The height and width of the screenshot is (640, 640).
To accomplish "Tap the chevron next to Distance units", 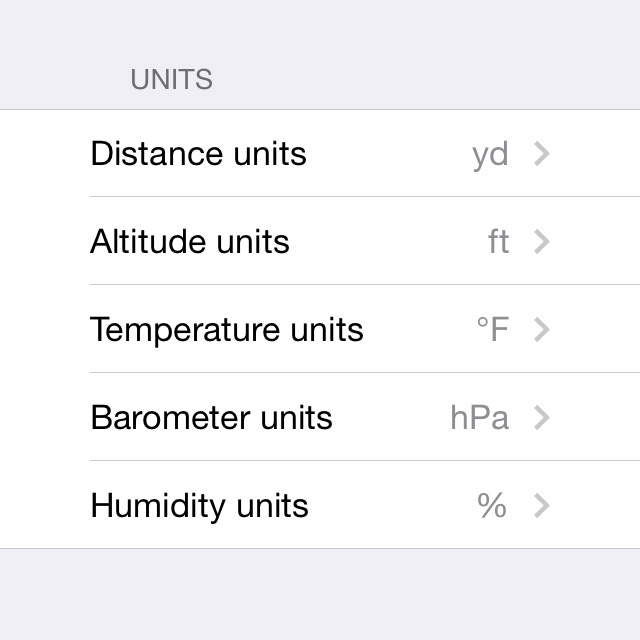I will click(x=542, y=154).
